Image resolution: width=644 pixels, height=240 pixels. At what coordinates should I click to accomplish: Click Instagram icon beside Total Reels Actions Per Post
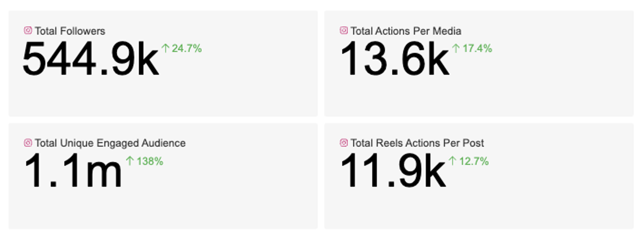tap(343, 143)
